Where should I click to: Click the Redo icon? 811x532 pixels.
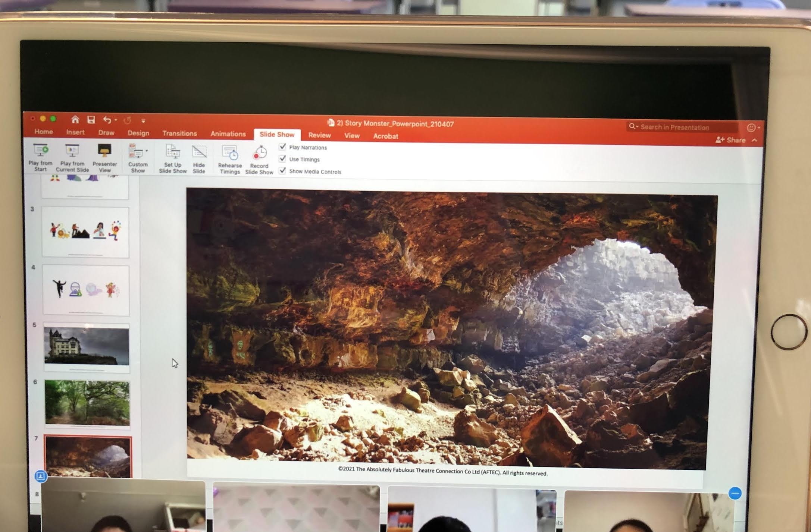tap(128, 120)
